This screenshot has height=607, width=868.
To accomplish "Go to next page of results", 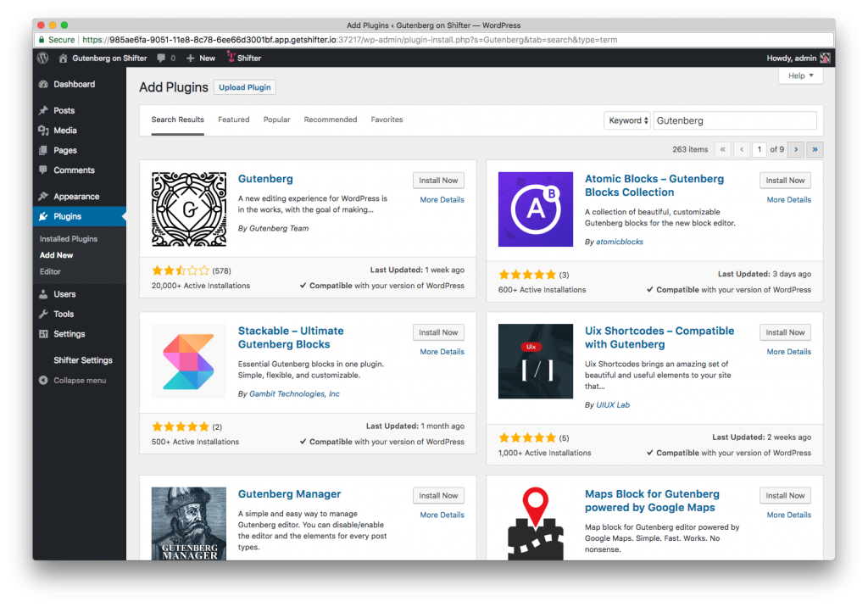I will tap(796, 149).
